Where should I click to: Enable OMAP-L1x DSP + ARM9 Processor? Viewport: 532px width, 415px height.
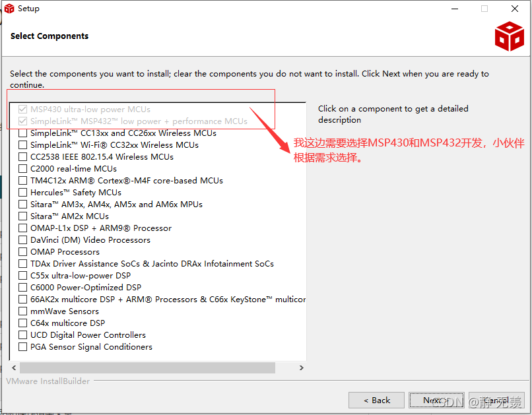(22, 228)
